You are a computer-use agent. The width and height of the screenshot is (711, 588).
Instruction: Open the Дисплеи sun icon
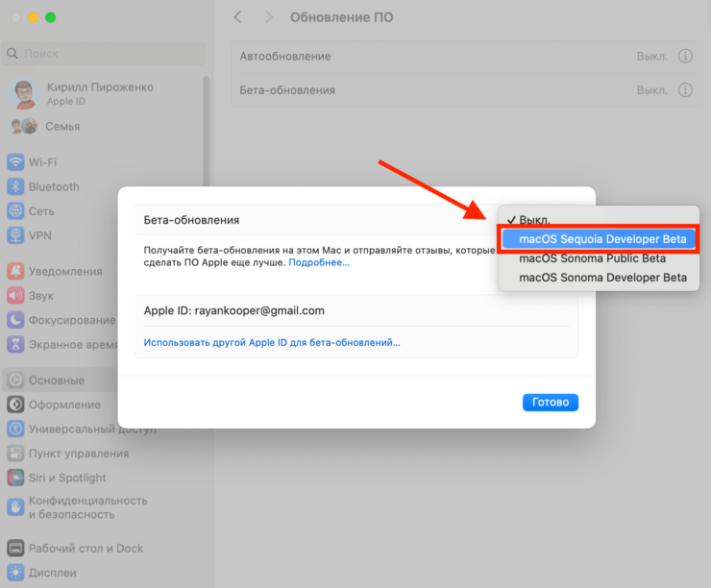(15, 573)
